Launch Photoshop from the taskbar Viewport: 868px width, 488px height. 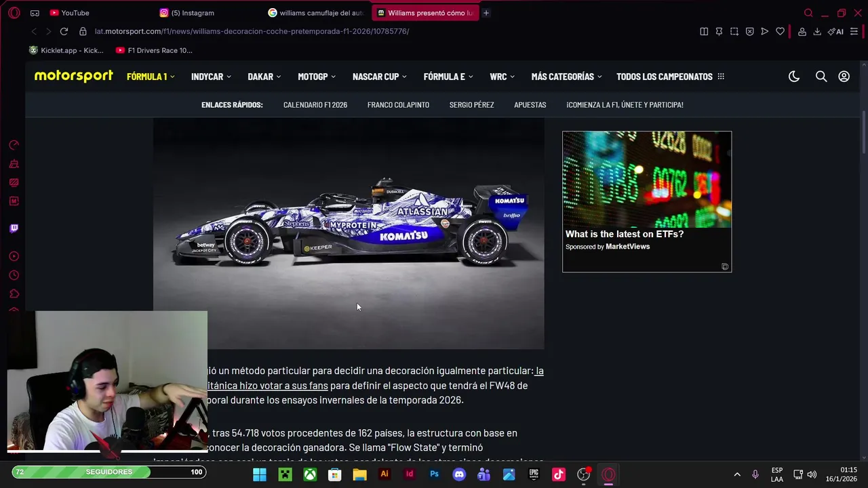[434, 474]
